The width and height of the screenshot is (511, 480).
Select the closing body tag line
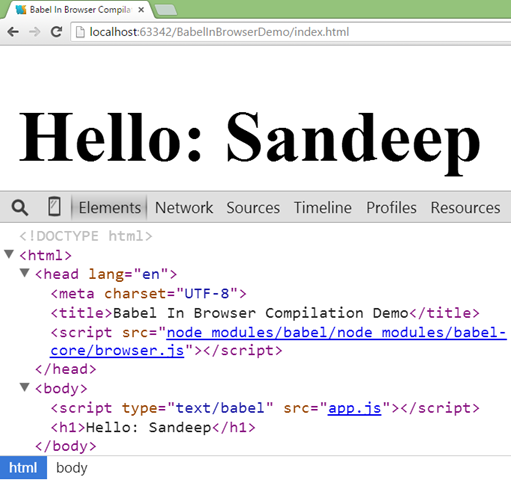click(66, 446)
